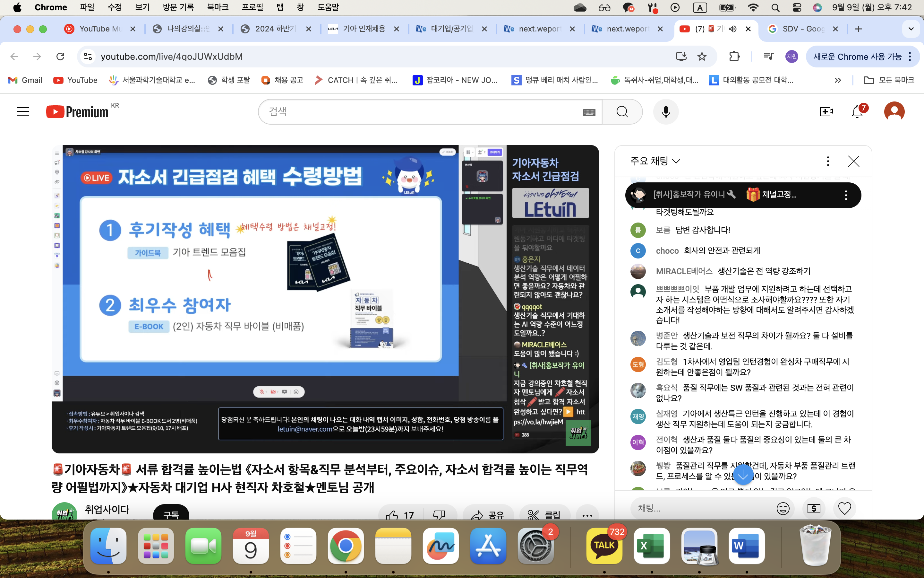Open the chat emoji picker
Image resolution: width=924 pixels, height=578 pixels.
(783, 508)
